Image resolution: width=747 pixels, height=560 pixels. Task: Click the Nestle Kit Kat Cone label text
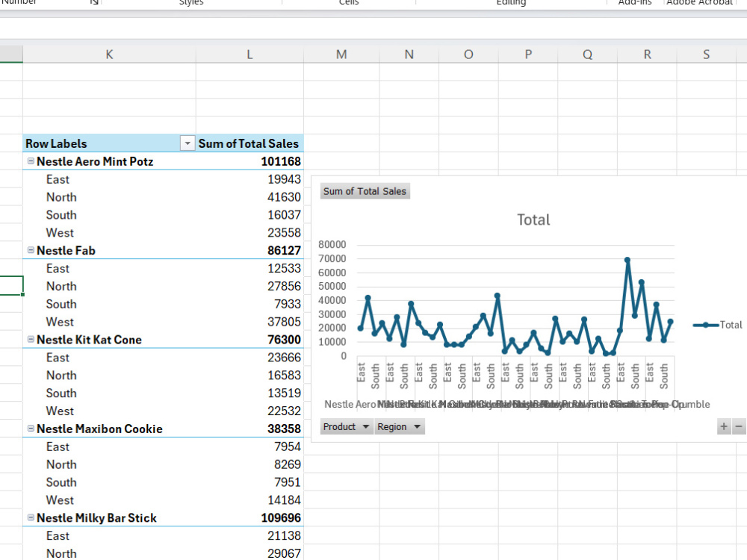point(89,340)
